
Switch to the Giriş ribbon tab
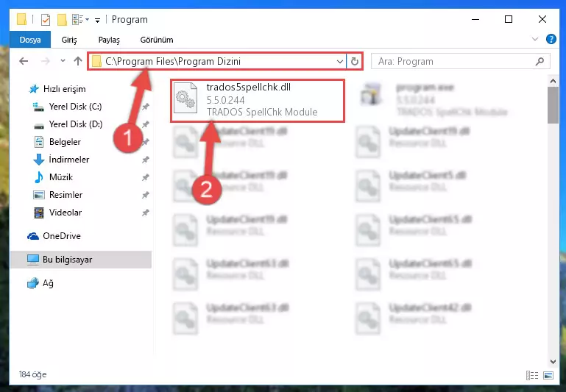click(x=69, y=40)
